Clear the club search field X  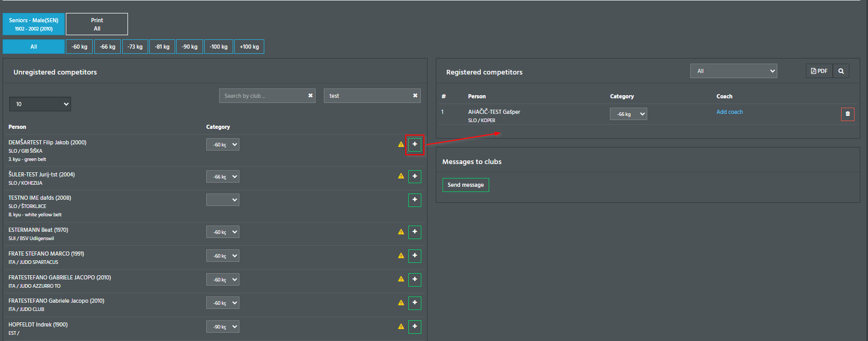310,96
